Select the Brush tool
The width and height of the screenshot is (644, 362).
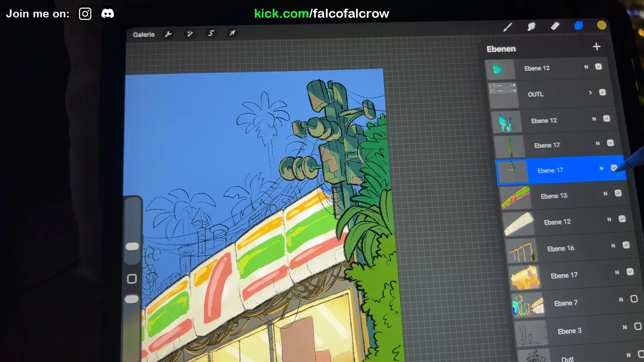[x=508, y=27]
